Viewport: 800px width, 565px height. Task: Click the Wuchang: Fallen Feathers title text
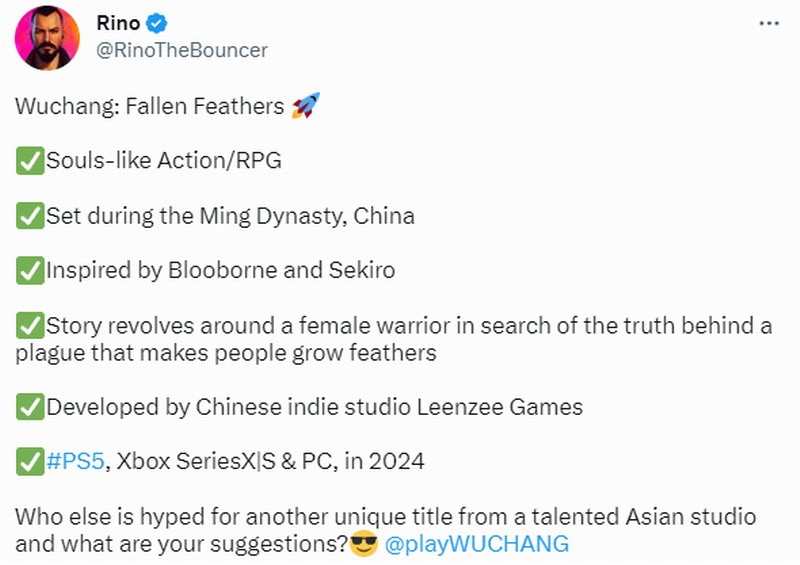150,107
